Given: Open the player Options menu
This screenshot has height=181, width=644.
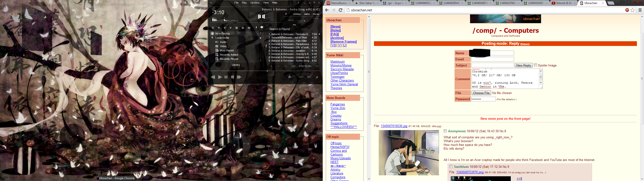Looking at the screenshot, I should pyautogui.click(x=255, y=3).
